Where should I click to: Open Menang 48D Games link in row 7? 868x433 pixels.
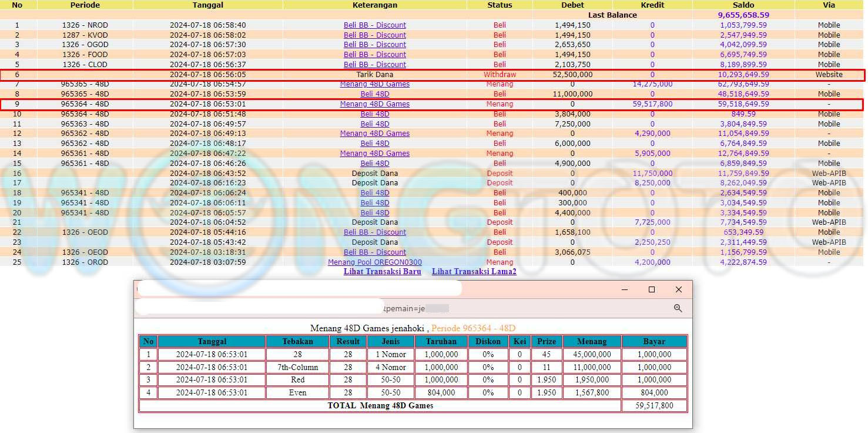374,84
